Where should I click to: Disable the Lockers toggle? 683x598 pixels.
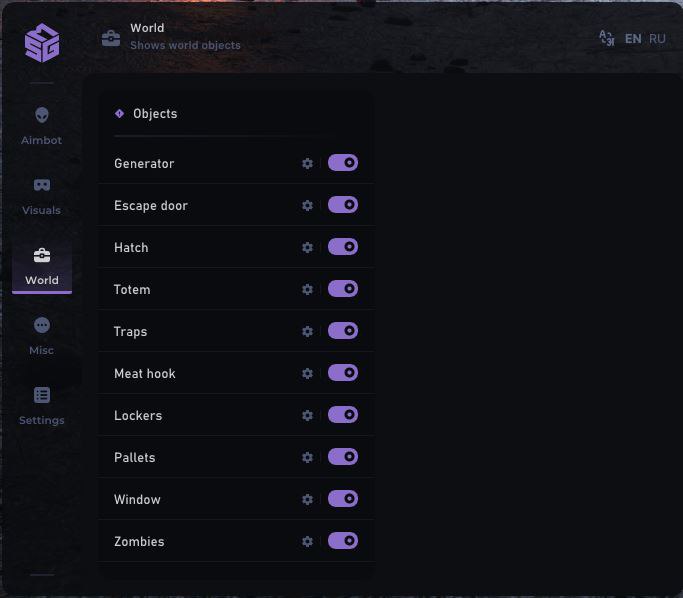(343, 415)
